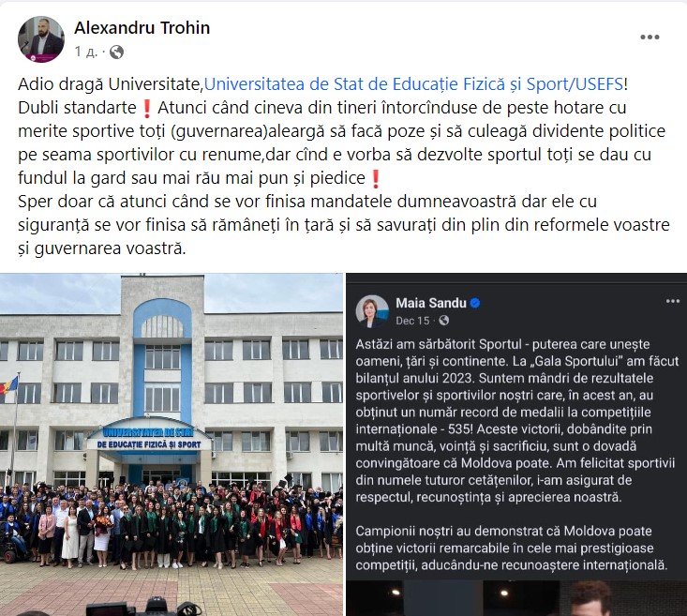The width and height of the screenshot is (687, 616).
Task: Click red exclamation emoji after 'piedice'
Action: tap(376, 179)
